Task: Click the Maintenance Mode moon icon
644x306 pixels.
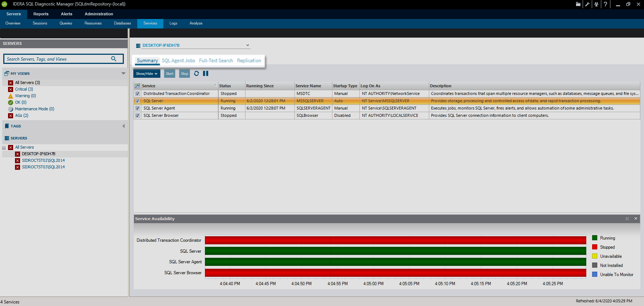Action: coord(11,109)
